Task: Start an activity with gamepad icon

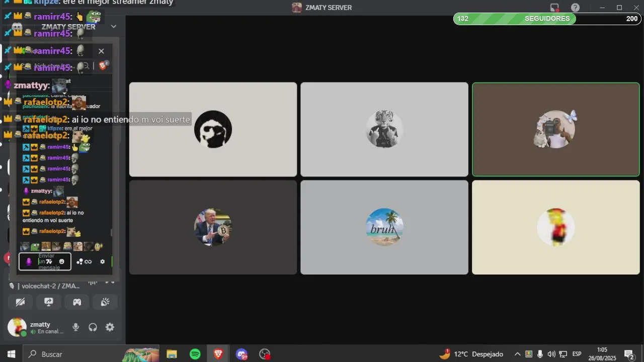Action: [77, 302]
